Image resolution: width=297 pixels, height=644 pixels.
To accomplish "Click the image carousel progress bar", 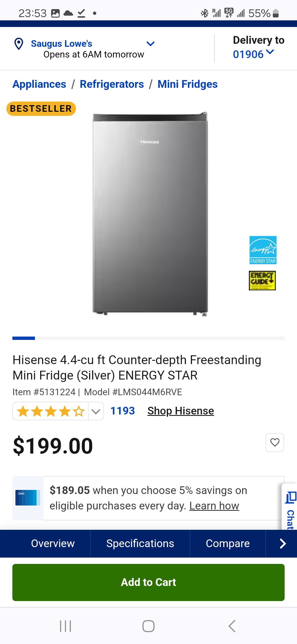I will (148, 338).
